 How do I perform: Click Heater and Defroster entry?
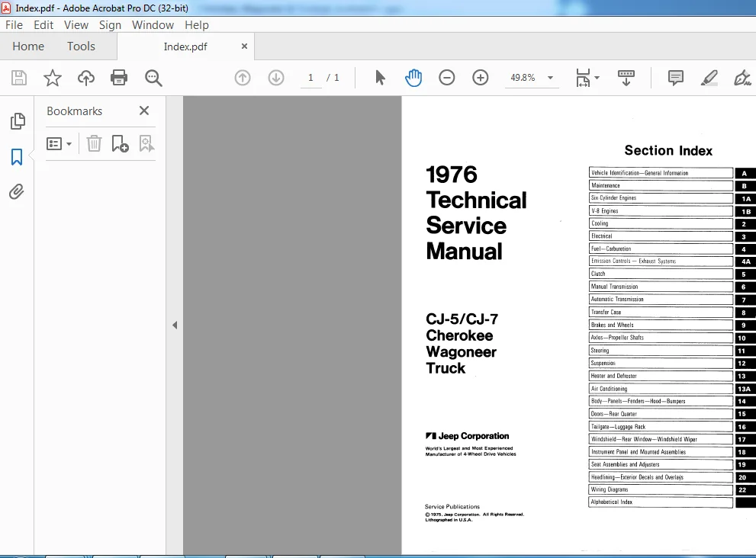tap(661, 376)
